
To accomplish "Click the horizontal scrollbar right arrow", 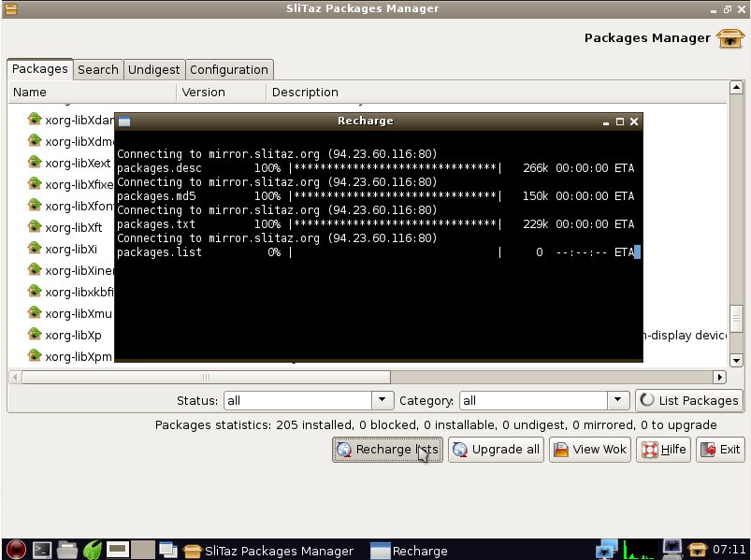I will coord(719,377).
